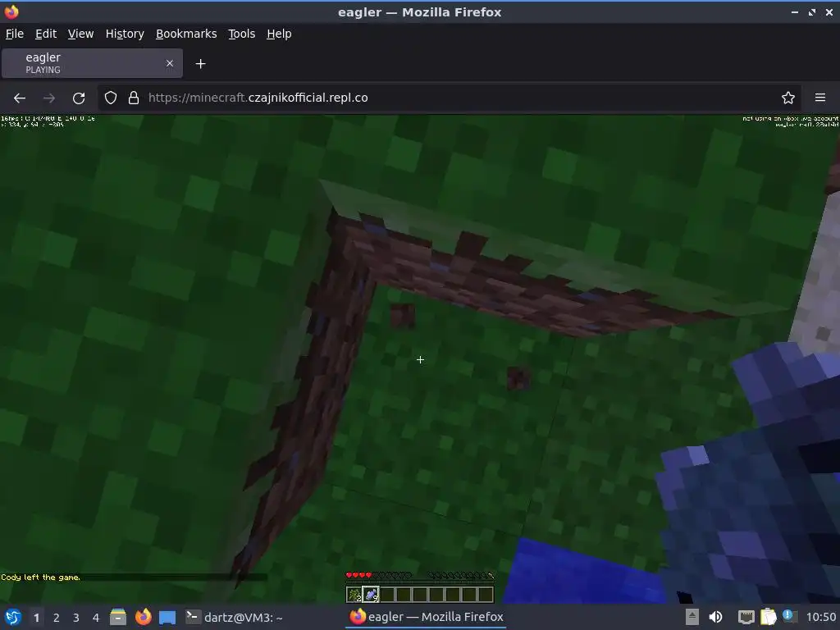Maximize the Firefox window

pos(811,11)
